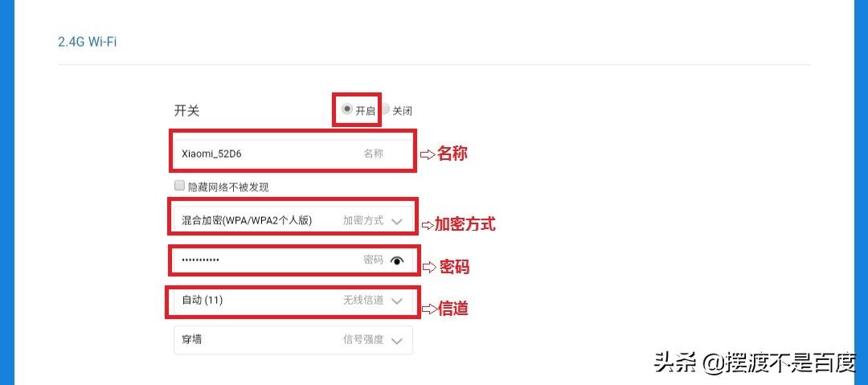Select the 关闭 radio button

pos(386,109)
